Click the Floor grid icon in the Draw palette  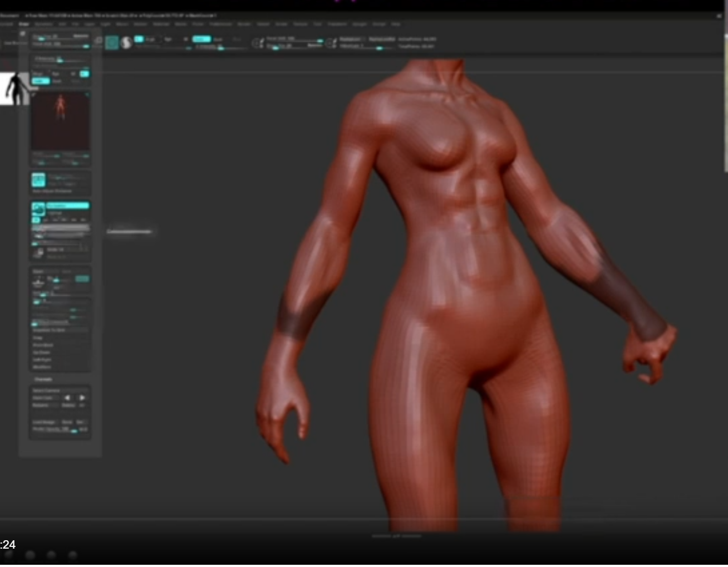click(x=38, y=209)
